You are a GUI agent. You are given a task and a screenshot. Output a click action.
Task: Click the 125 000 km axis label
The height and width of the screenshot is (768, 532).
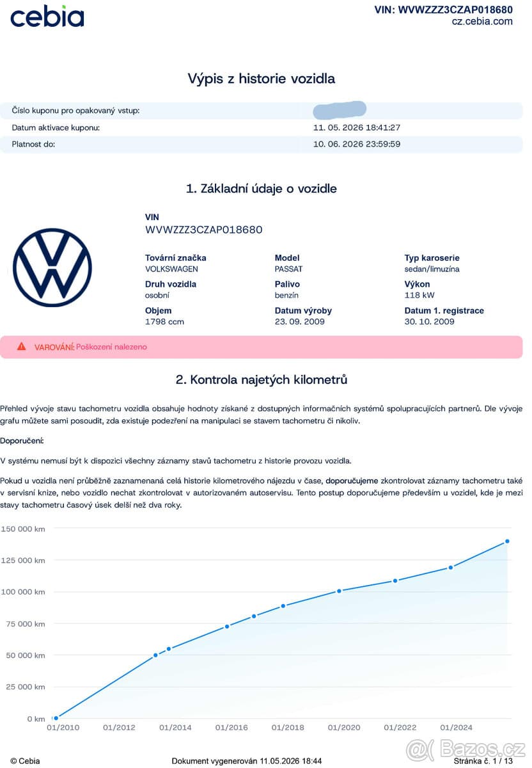[x=23, y=561]
